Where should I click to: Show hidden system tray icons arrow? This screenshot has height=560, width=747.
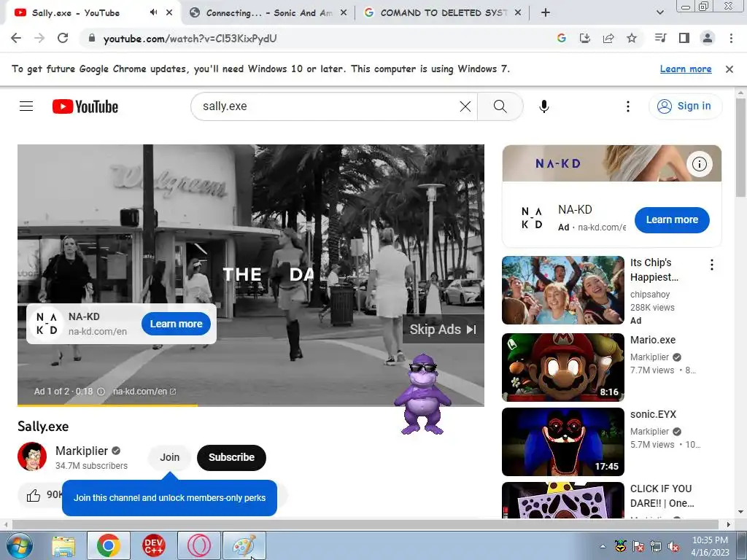(603, 546)
